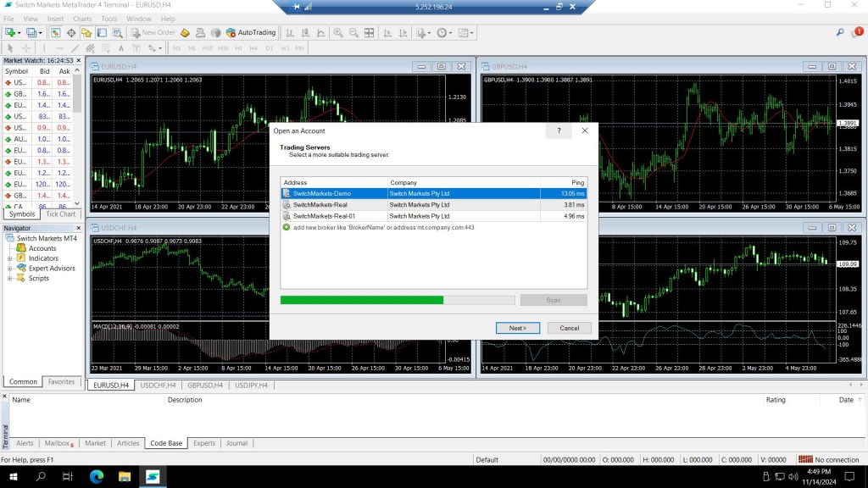The image size is (868, 488).
Task: Toggle the Market Watch panel icon
Action: pos(55,32)
